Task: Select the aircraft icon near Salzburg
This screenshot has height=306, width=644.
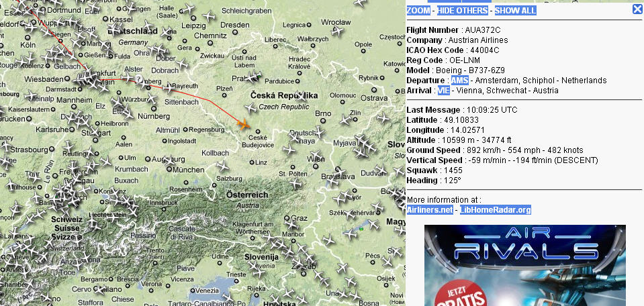Action: (222, 166)
